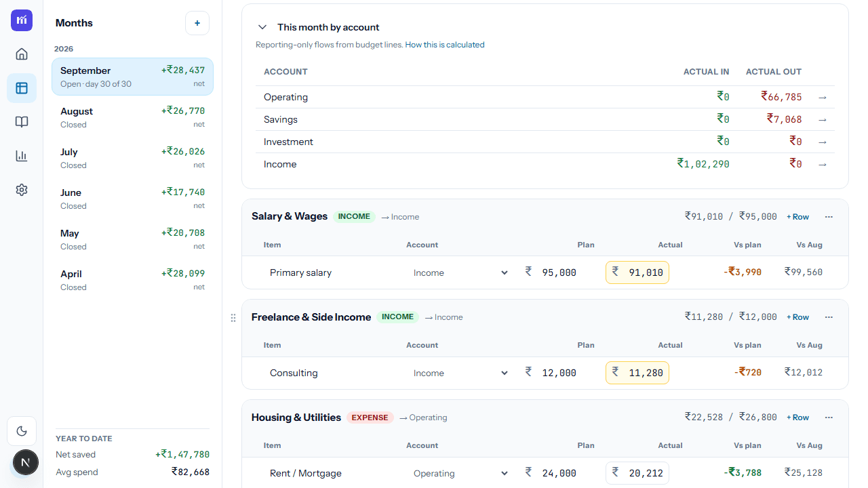Open Income account arrow
Image resolution: width=868 pixels, height=488 pixels.
(823, 165)
